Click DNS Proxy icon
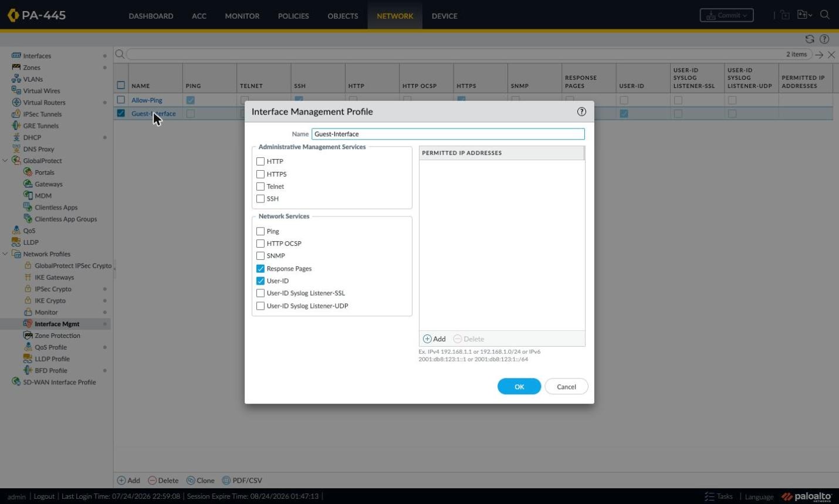 click(16, 148)
